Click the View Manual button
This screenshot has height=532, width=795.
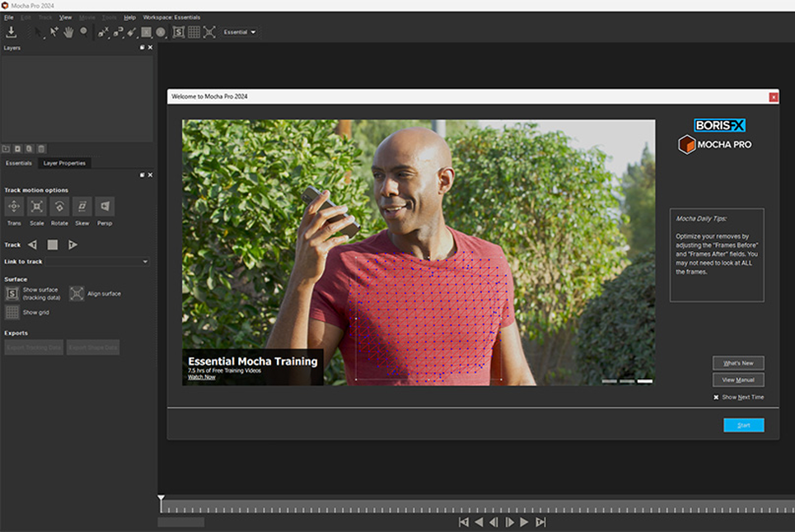pyautogui.click(x=738, y=380)
